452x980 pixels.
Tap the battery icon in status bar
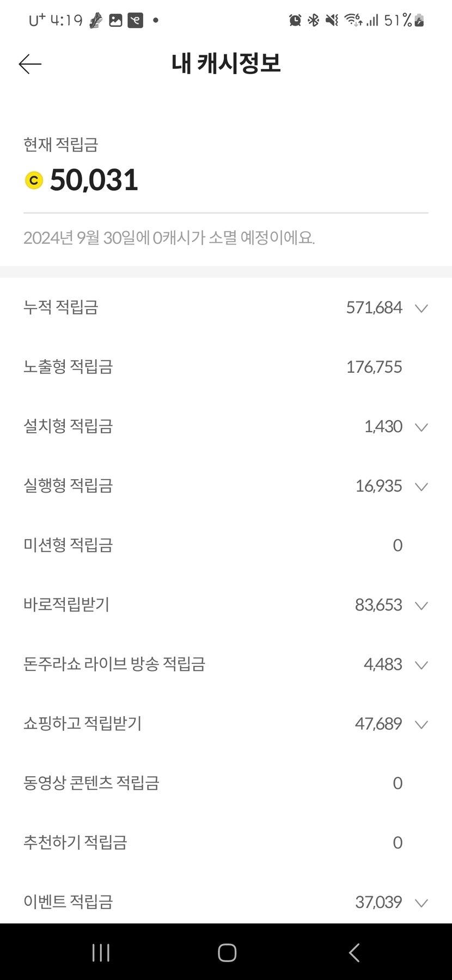point(419,21)
